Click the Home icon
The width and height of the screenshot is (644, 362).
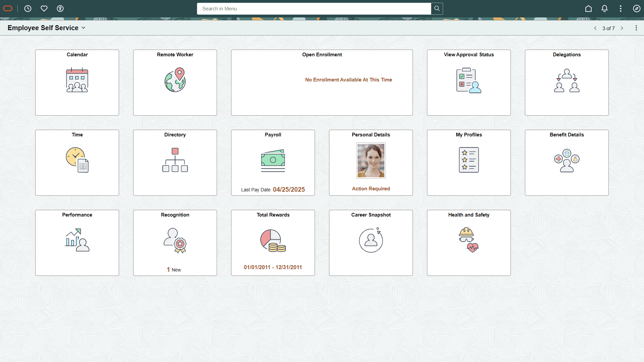pos(588,8)
